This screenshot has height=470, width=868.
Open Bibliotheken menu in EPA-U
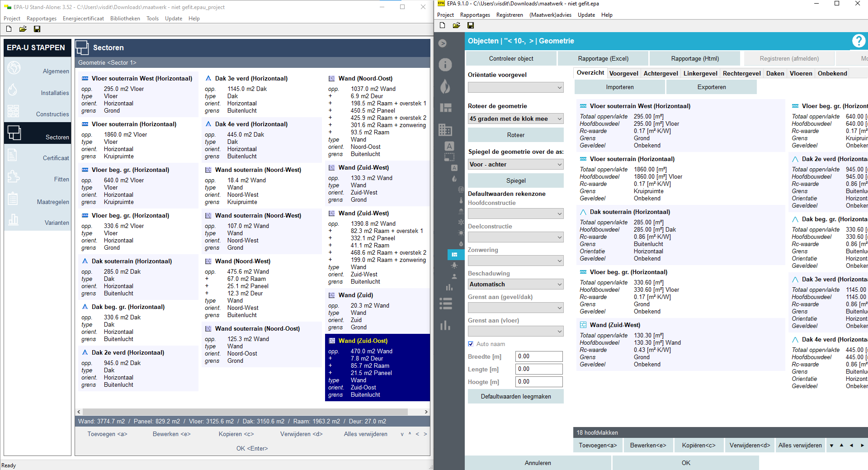125,19
